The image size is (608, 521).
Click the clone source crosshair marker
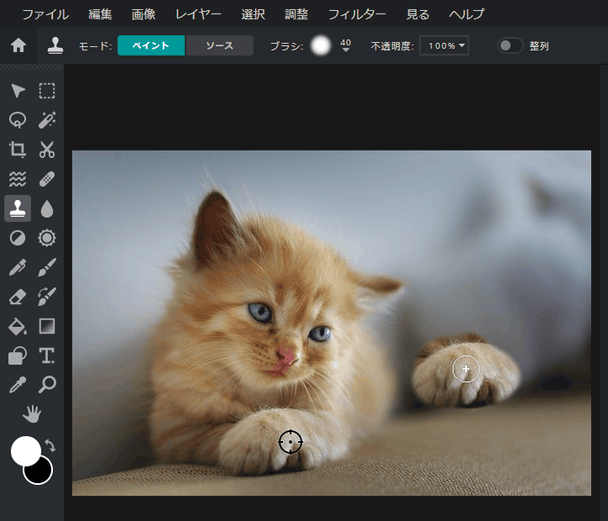coord(290,442)
